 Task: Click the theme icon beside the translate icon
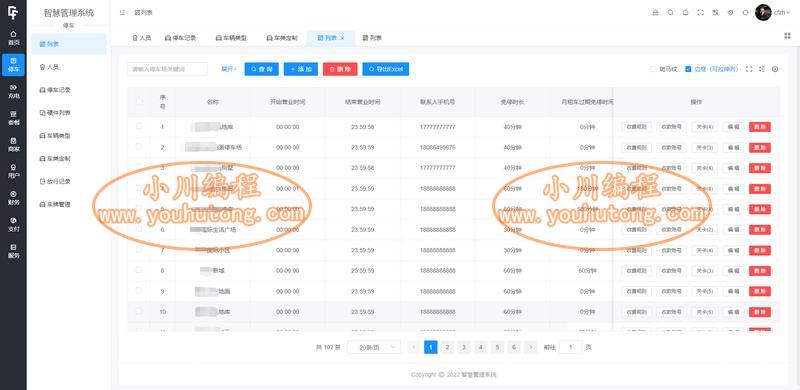731,13
